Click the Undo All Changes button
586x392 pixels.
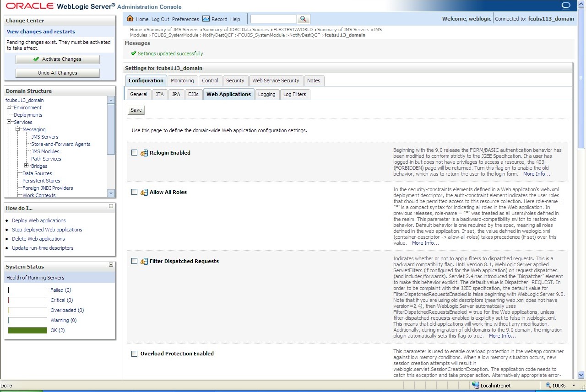(58, 73)
